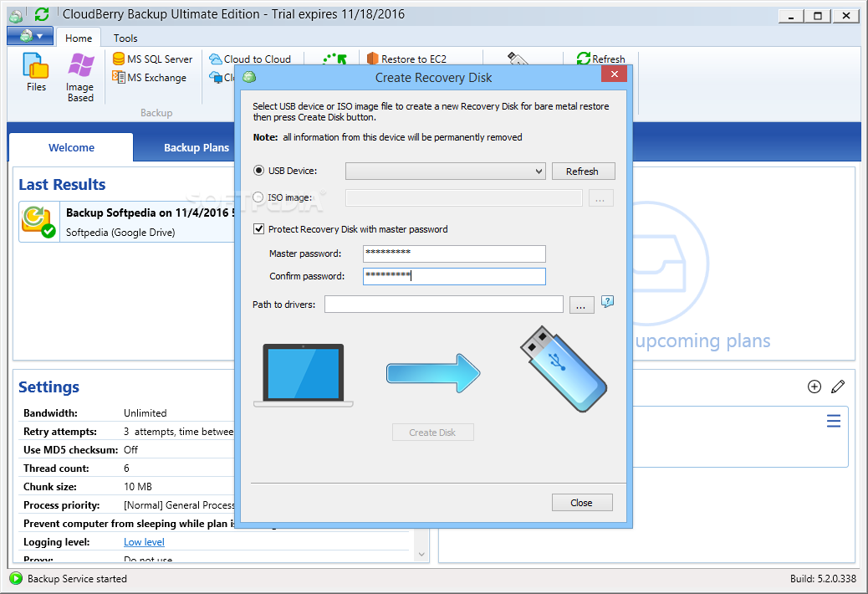The height and width of the screenshot is (594, 868).
Task: Click the Use MD5 checksum Off value
Action: 130,449
